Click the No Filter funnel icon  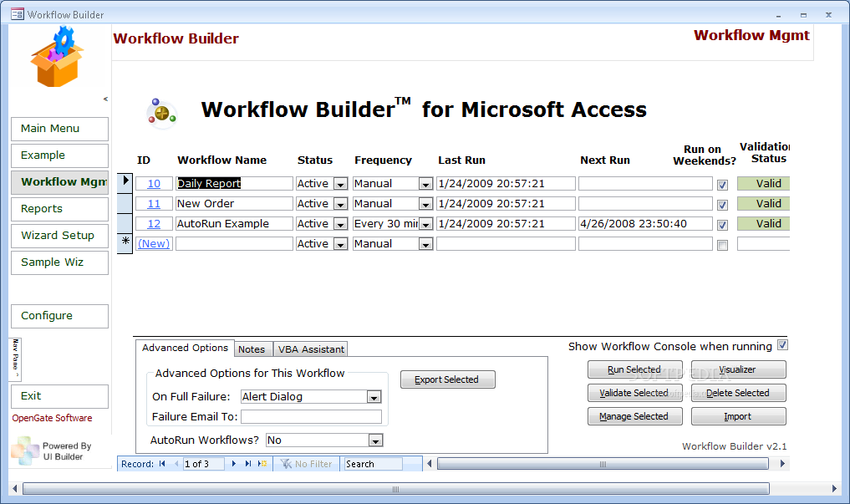pyautogui.click(x=286, y=464)
